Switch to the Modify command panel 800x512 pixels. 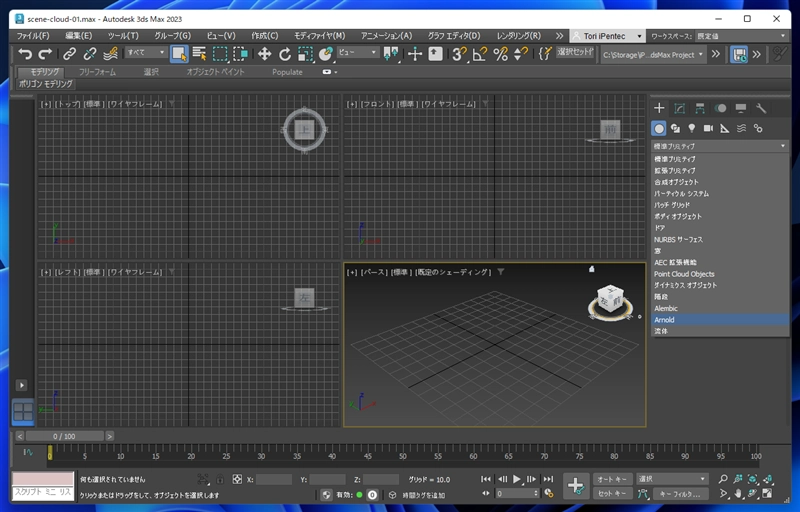pyautogui.click(x=679, y=108)
